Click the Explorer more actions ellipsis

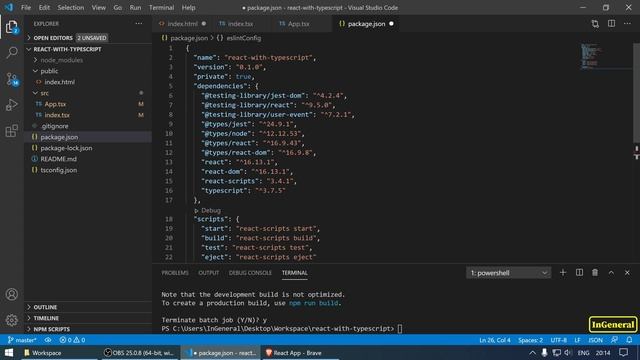[139, 24]
